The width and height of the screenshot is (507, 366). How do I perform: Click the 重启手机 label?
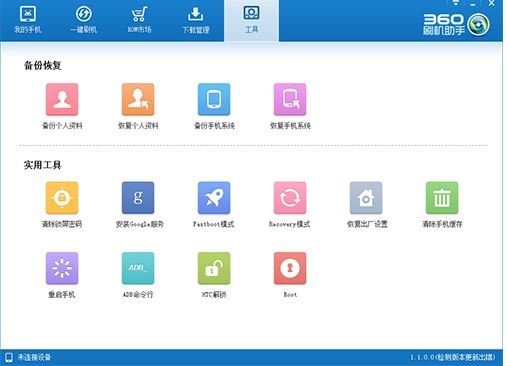click(62, 295)
